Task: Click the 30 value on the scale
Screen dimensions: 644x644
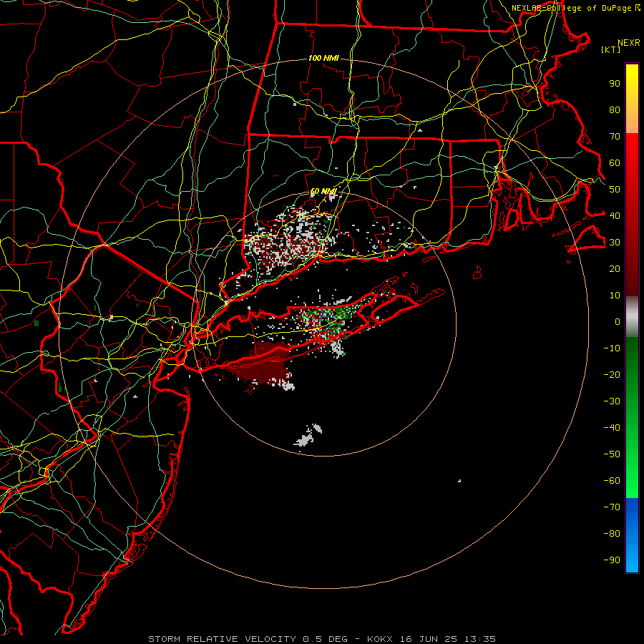Action: (615, 243)
